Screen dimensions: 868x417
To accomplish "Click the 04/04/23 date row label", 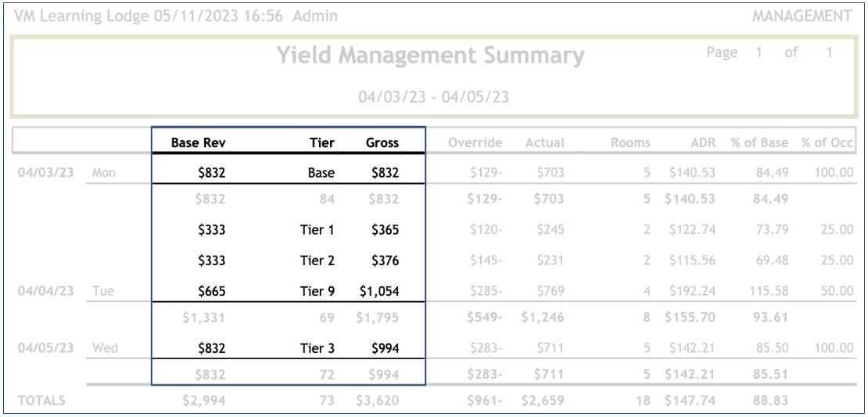I will 46,291.
